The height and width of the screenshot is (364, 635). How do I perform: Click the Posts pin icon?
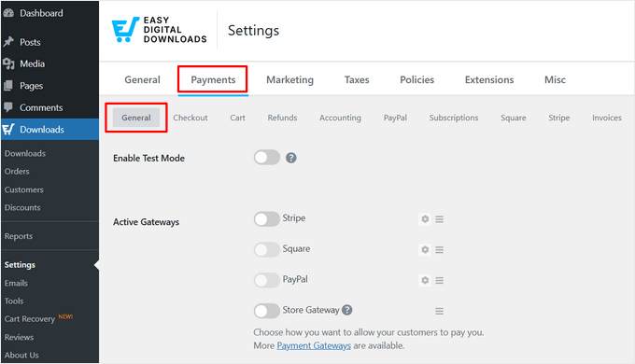click(8, 42)
